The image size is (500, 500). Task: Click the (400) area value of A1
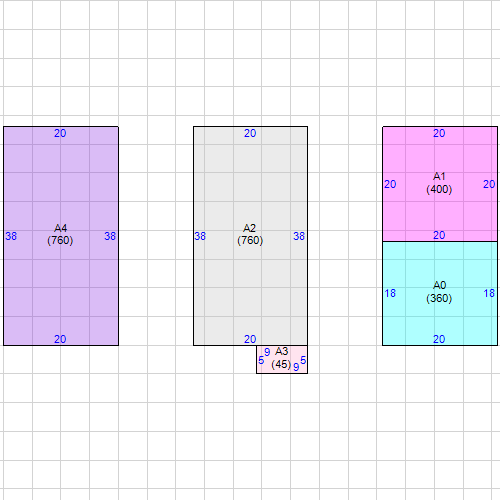click(439, 189)
